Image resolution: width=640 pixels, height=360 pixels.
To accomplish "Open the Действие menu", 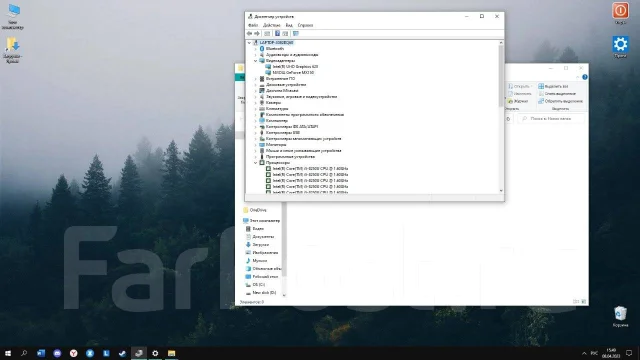I will point(271,25).
